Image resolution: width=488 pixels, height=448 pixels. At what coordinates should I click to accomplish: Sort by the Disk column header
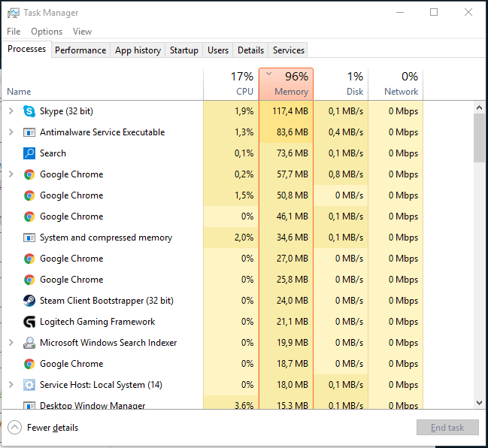341,84
